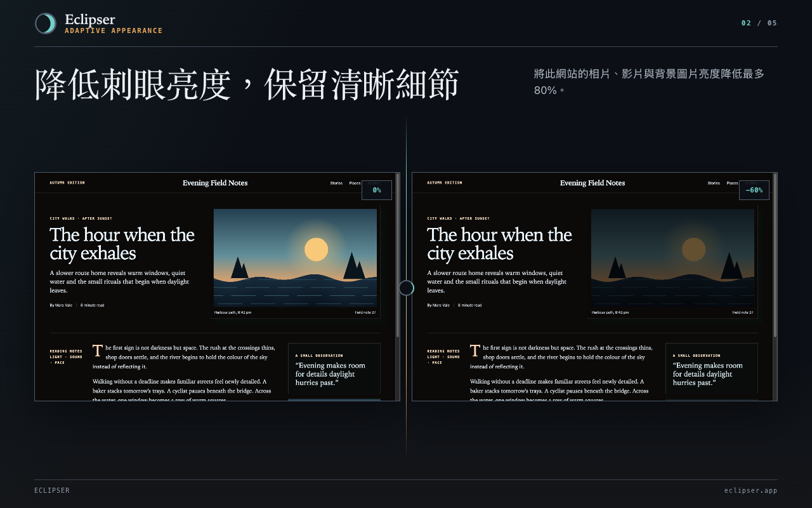The image size is (812, 508).
Task: Click "Evening Field Notes" in the −60% preview
Action: [x=593, y=183]
